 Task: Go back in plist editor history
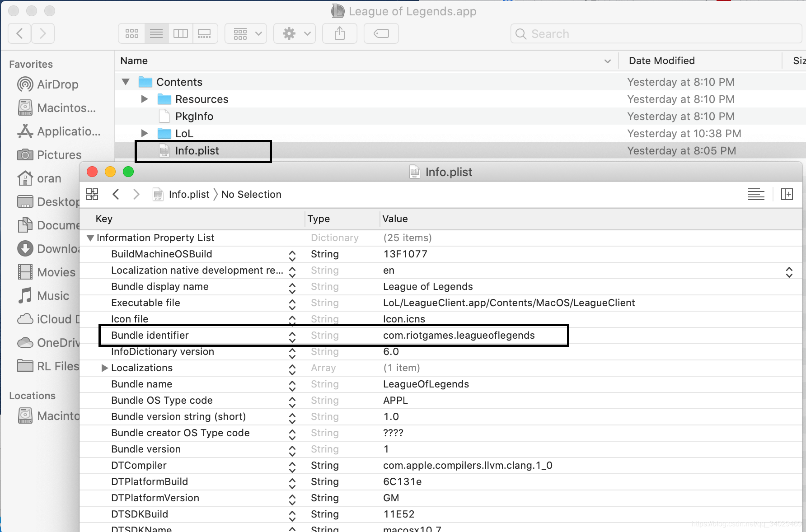[x=116, y=194]
